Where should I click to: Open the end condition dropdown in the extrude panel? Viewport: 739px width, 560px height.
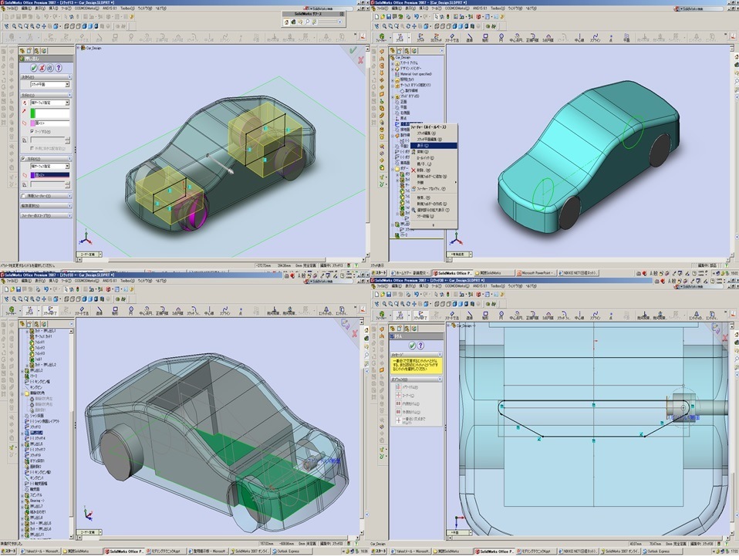pyautogui.click(x=67, y=103)
